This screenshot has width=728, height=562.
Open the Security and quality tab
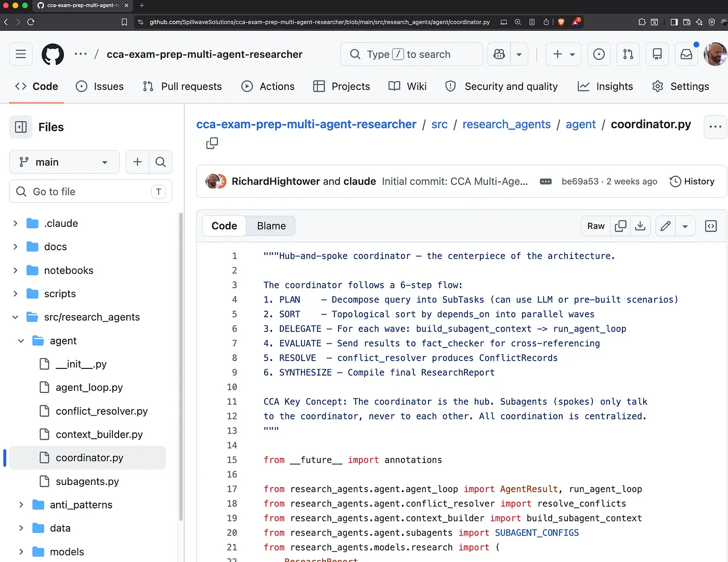tap(501, 86)
